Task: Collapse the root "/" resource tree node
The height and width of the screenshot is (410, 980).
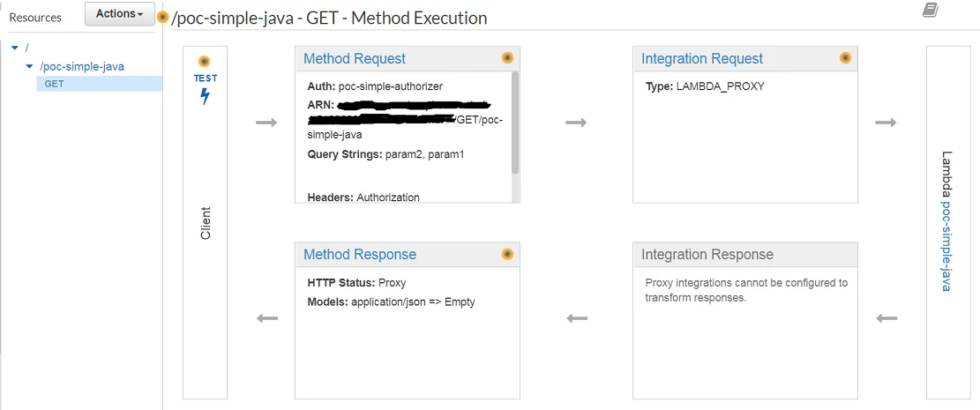Action: pos(15,48)
